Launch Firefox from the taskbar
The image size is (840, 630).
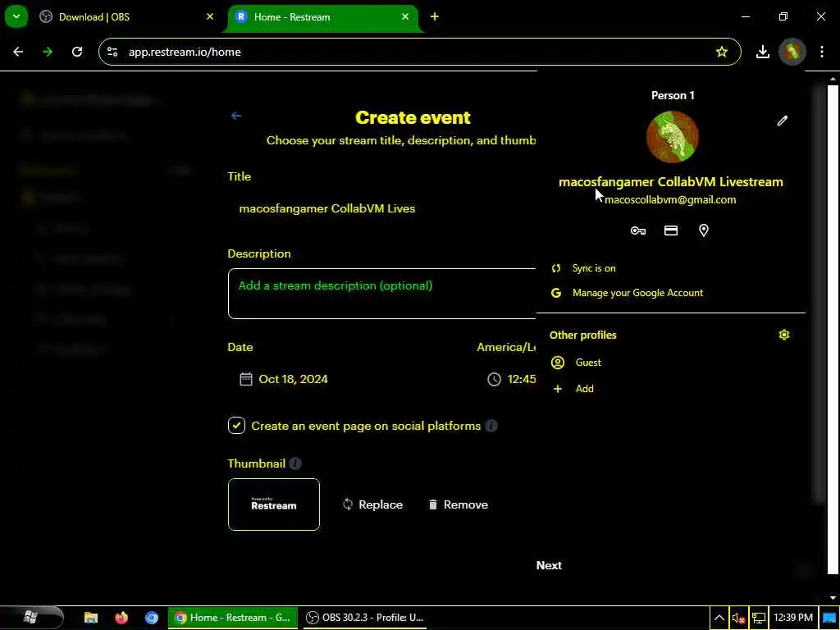coord(121,618)
